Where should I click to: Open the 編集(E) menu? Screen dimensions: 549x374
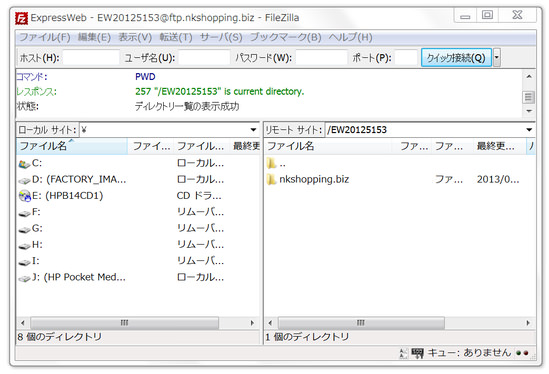[94, 37]
